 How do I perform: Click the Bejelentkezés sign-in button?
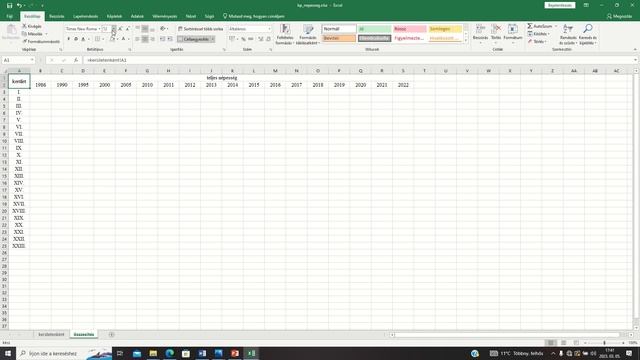point(560,5)
